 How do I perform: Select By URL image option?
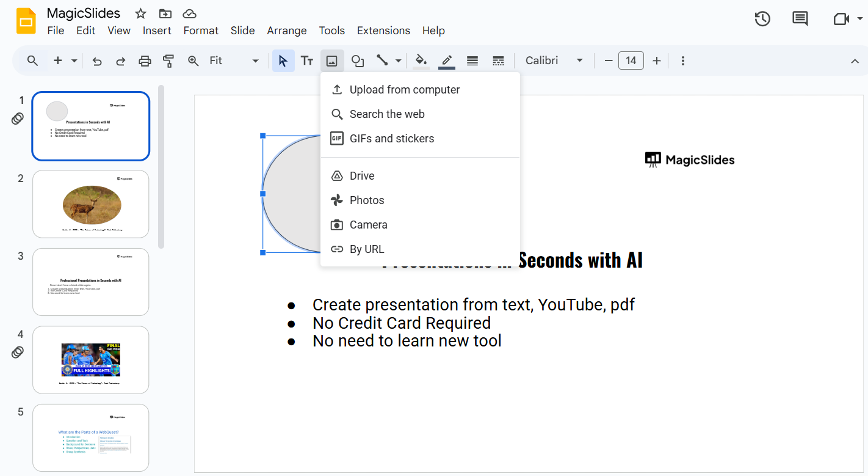point(366,249)
